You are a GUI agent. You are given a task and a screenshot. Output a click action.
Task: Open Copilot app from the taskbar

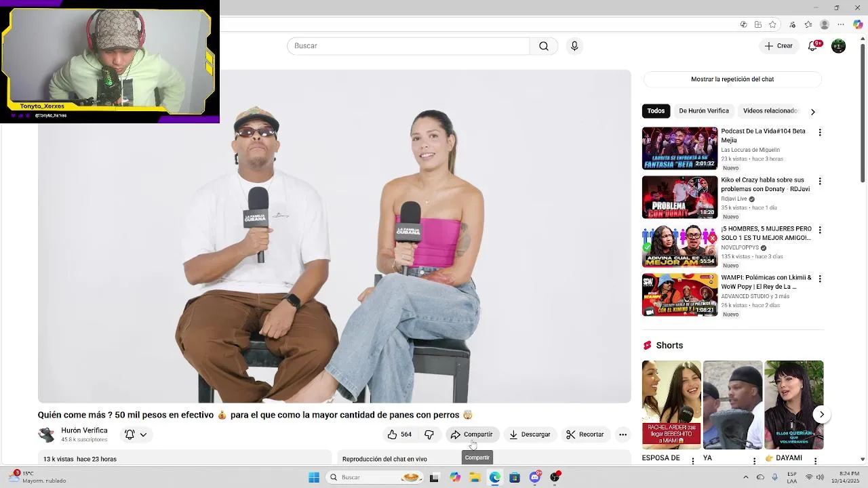click(455, 477)
